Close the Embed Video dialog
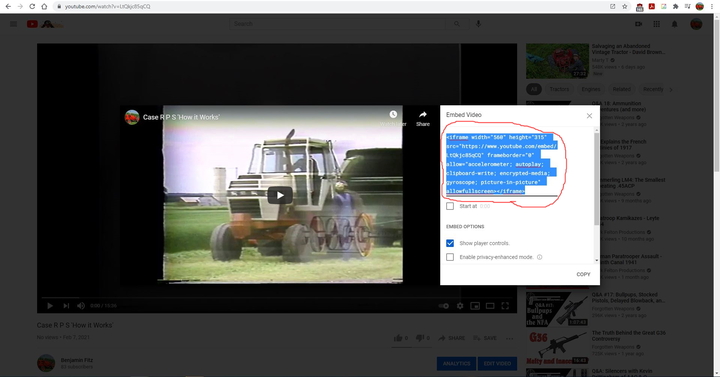The width and height of the screenshot is (720, 377). point(590,116)
